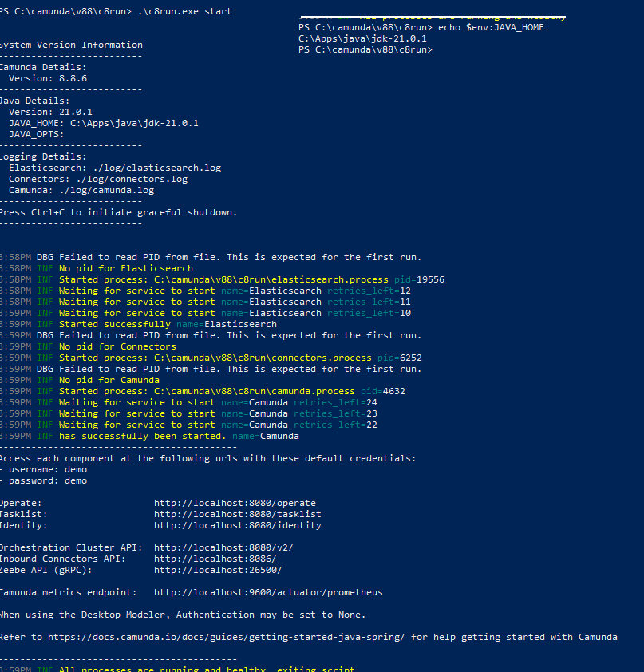This screenshot has height=672, width=644.
Task: Click the 'echo $env:JAVA_HOME' command text
Action: click(491, 27)
